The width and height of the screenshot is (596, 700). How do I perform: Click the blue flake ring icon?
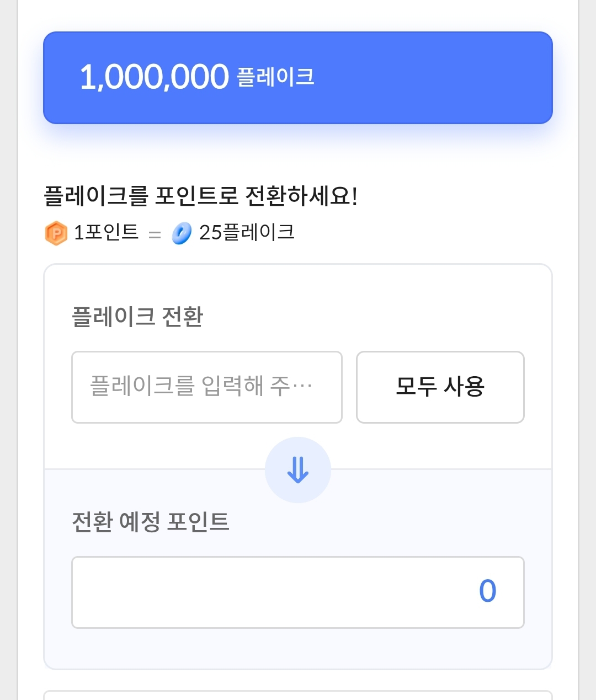click(182, 233)
